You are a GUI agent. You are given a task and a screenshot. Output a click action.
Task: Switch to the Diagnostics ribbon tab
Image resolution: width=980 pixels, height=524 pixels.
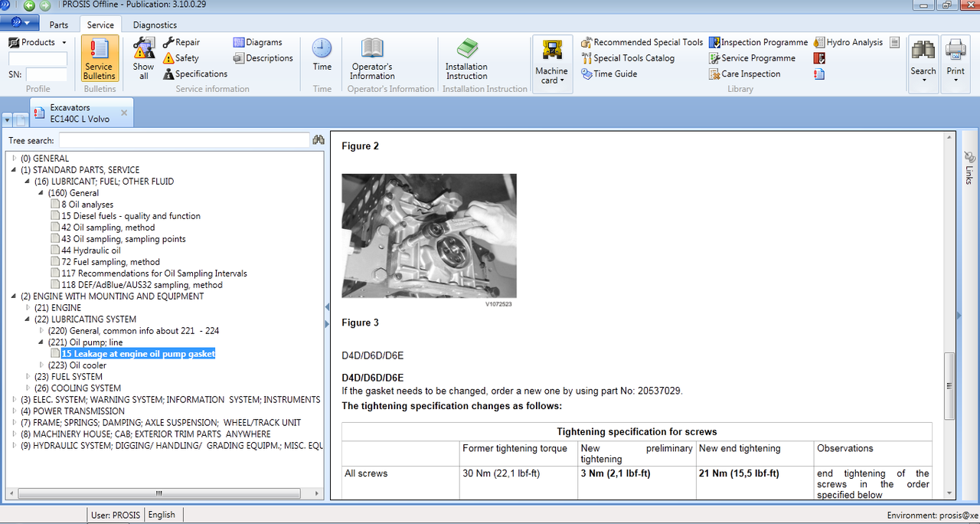(x=155, y=25)
